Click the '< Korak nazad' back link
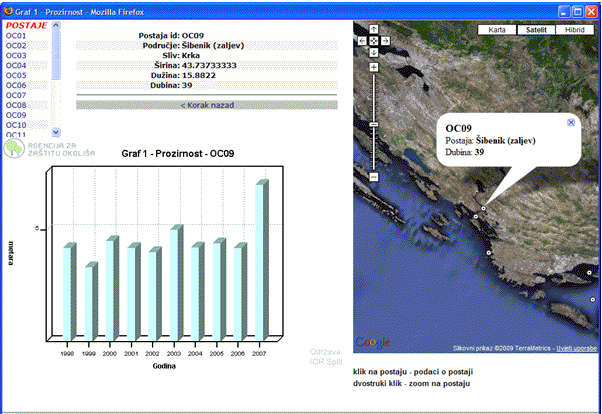Viewport: 602px width, 414px height. (206, 104)
